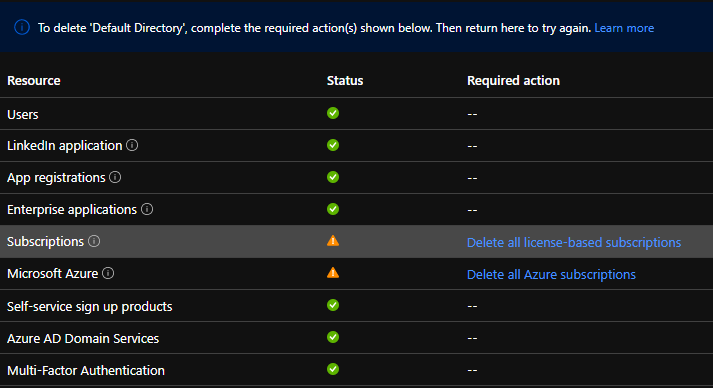
Task: Click the orange warning icon for Microsoft Azure
Action: pos(333,272)
